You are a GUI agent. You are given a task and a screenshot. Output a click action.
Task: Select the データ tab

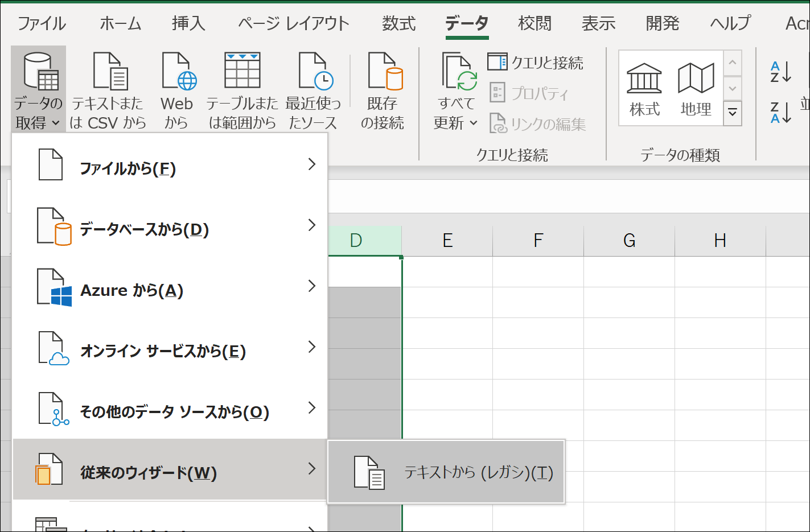point(467,23)
